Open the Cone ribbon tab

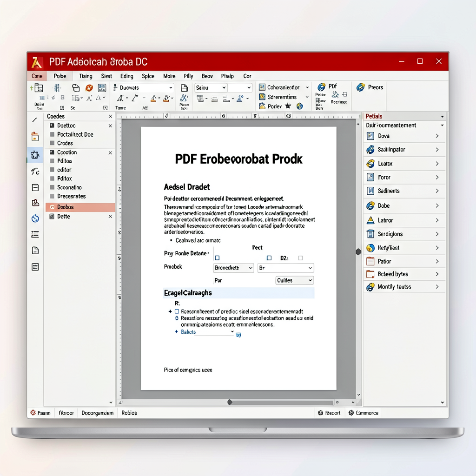(x=37, y=76)
